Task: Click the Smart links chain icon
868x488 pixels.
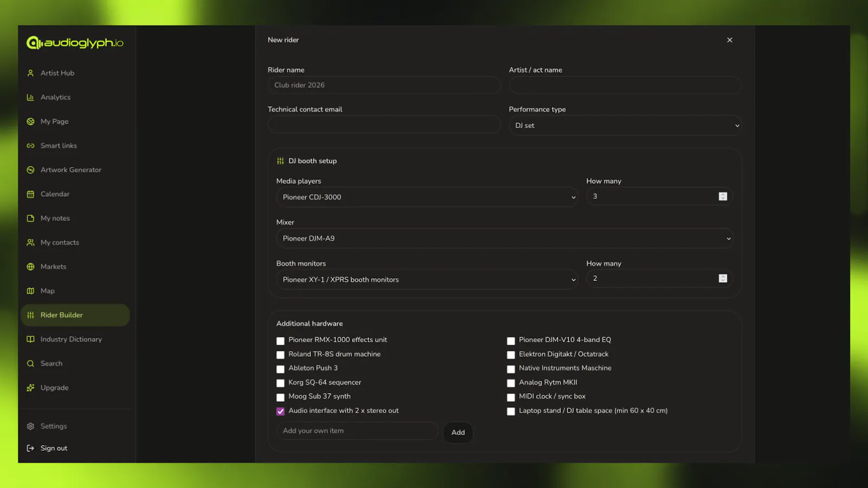Action: tap(30, 146)
